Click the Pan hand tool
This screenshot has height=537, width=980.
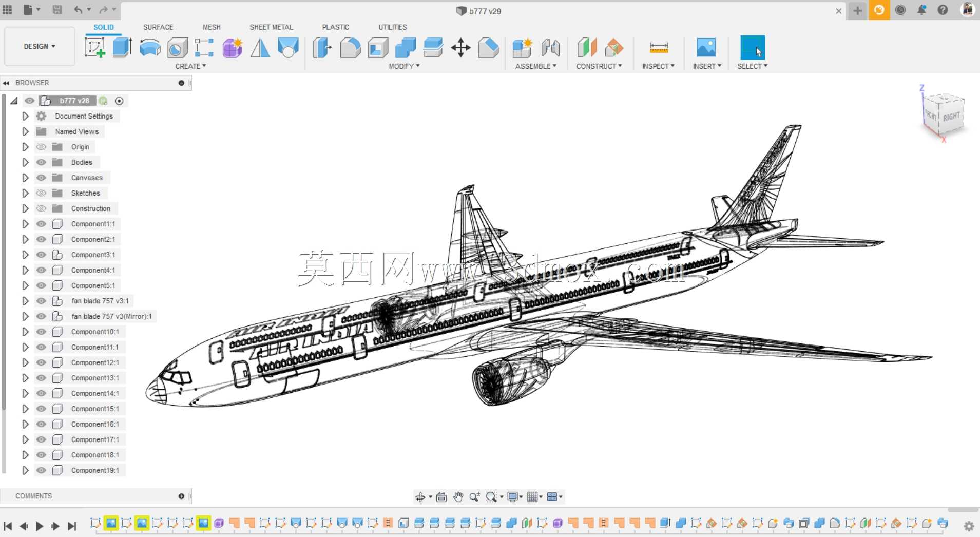coord(458,496)
